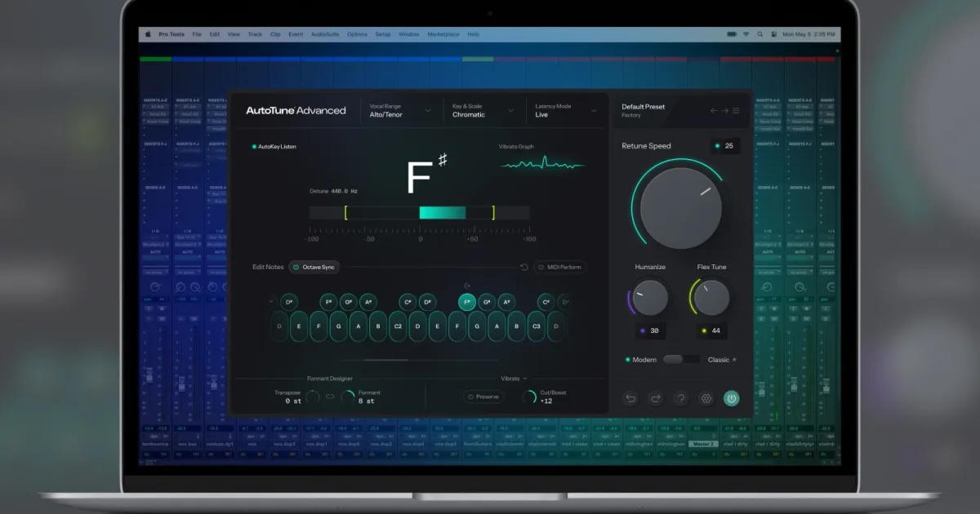Click the large Retune Speed knob
The height and width of the screenshot is (514, 980).
click(x=680, y=208)
